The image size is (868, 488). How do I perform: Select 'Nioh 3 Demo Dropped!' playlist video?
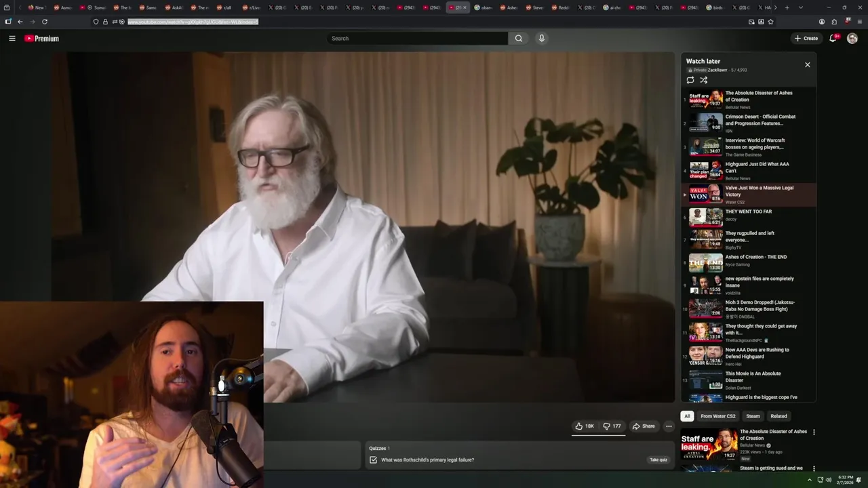749,309
